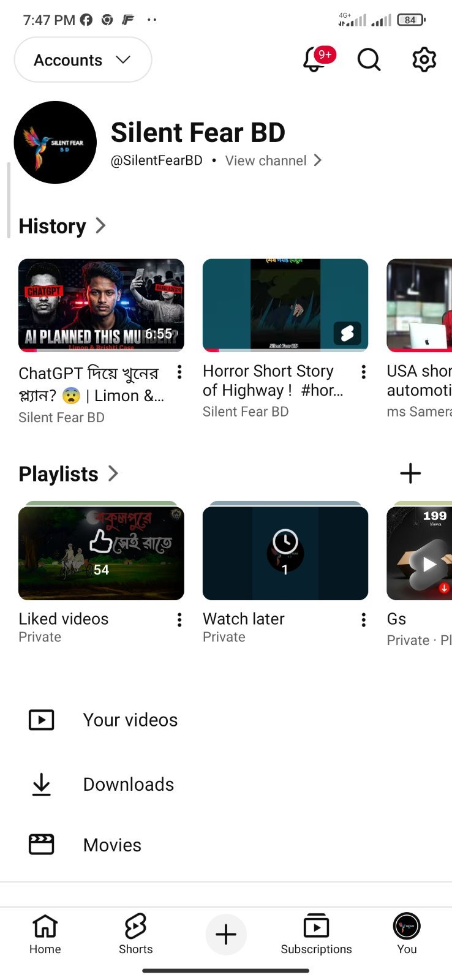Switch to the Shorts tab

pyautogui.click(x=135, y=934)
